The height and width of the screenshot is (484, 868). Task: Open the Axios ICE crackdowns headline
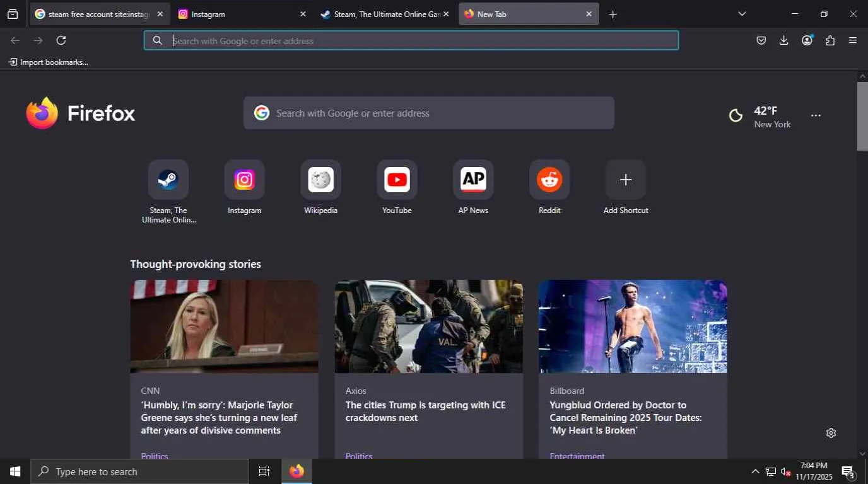426,412
